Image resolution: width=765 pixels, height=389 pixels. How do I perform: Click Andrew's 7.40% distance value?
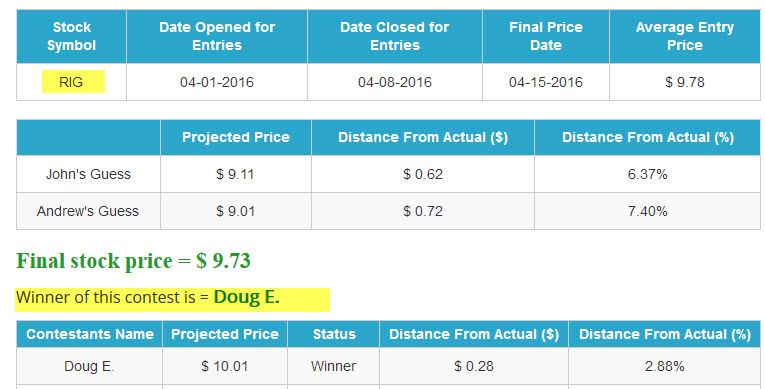tap(647, 211)
